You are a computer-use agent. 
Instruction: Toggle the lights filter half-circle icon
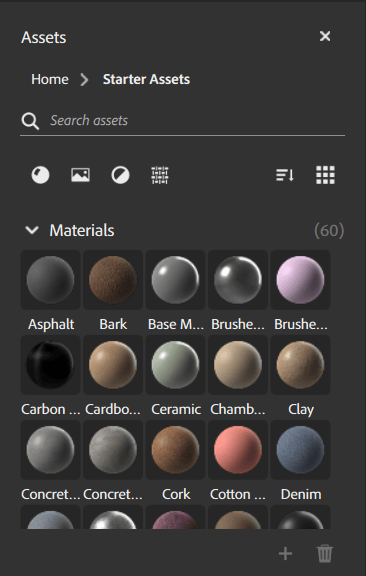[x=121, y=175]
